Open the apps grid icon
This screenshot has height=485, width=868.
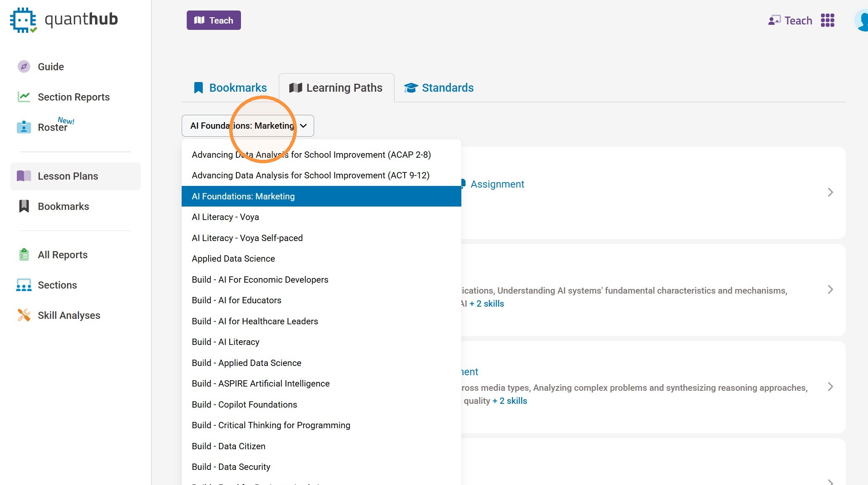click(x=828, y=20)
